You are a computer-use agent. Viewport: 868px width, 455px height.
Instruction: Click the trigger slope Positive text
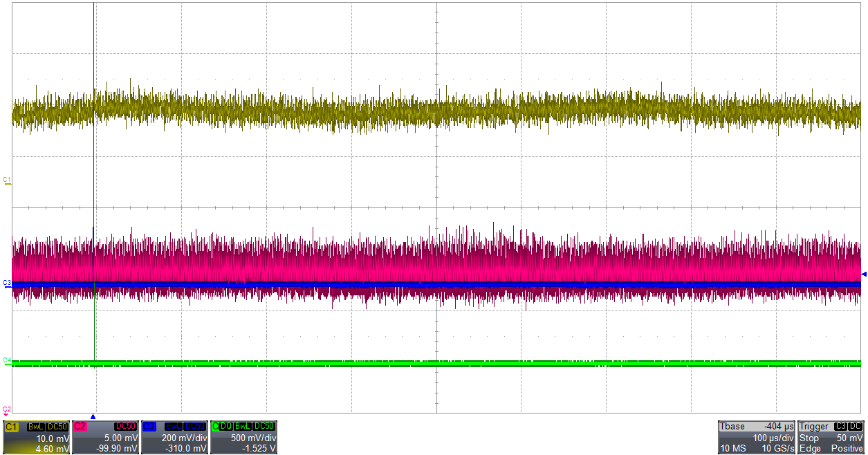point(847,449)
